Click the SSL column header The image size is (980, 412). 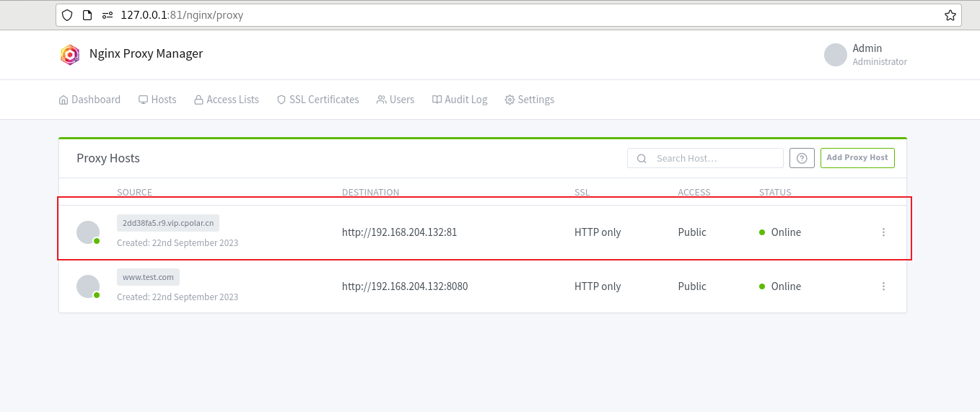pyautogui.click(x=582, y=193)
